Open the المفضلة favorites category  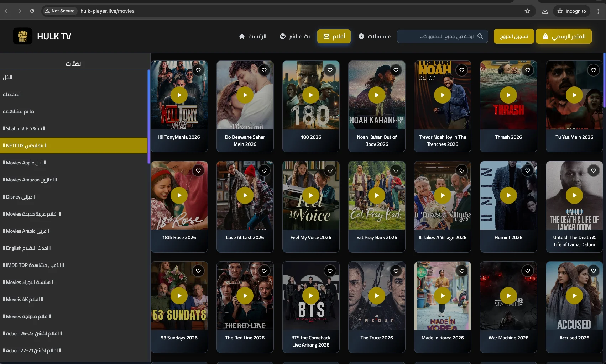[74, 94]
